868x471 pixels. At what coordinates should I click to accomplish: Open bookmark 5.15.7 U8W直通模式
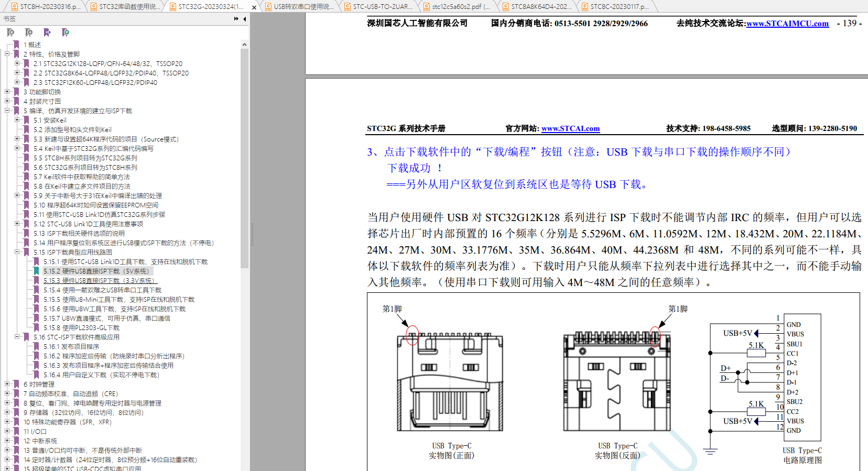point(106,318)
